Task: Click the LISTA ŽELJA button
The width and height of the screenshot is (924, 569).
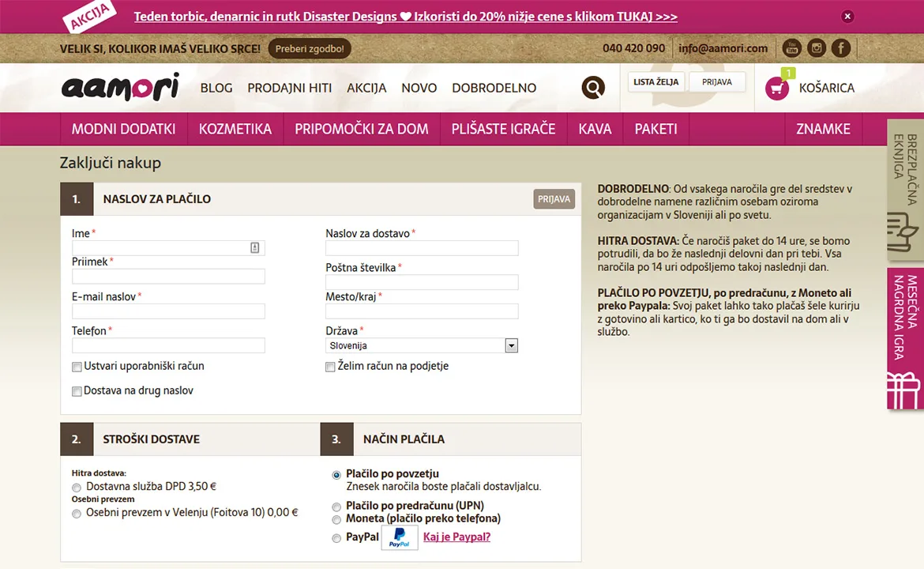Action: click(x=655, y=82)
